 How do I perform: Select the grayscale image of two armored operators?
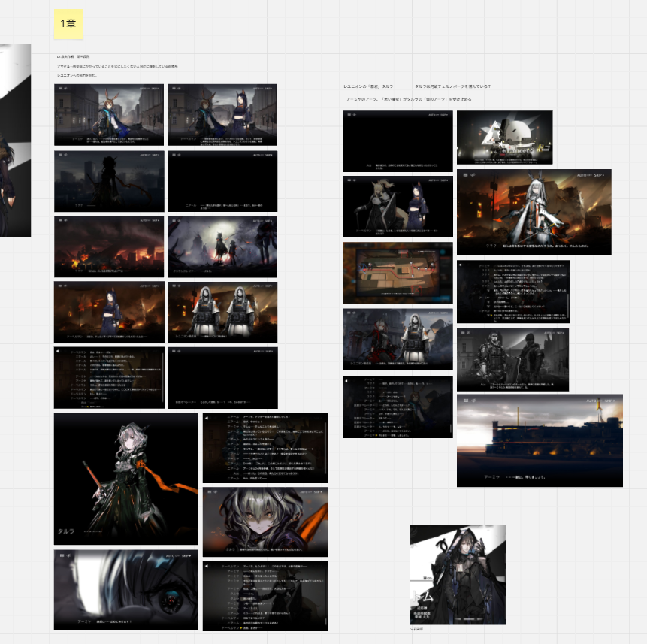[512, 360]
